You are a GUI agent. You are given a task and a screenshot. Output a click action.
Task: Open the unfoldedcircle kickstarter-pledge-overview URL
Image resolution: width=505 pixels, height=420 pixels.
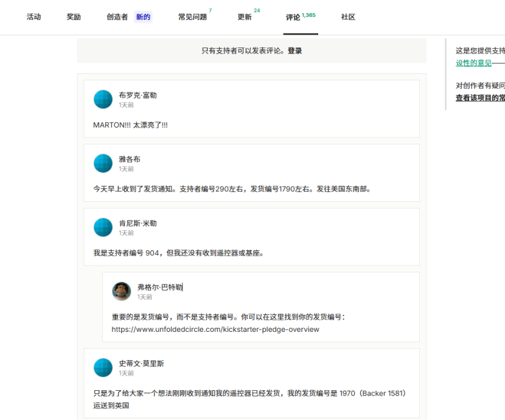tap(215, 329)
